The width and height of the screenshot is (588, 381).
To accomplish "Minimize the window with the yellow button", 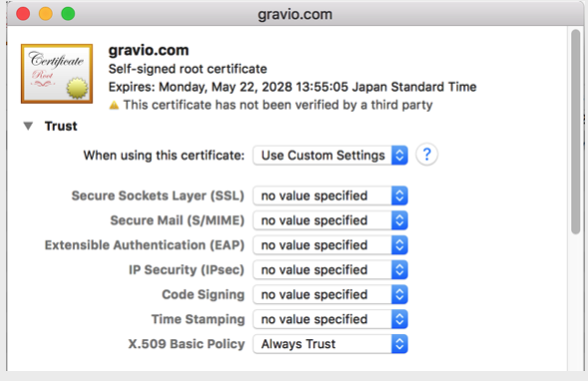I will 46,14.
